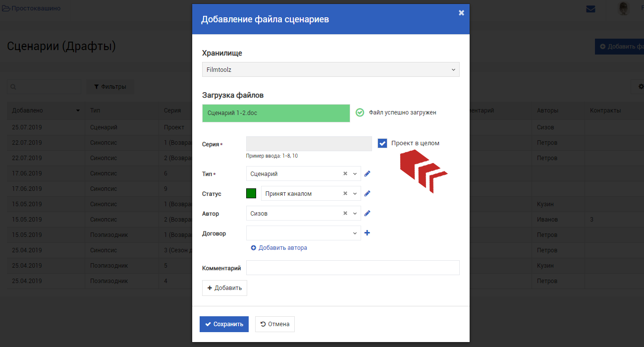Click the success checkmark icon near upload
Viewport: 644px width, 347px height.
click(x=360, y=113)
